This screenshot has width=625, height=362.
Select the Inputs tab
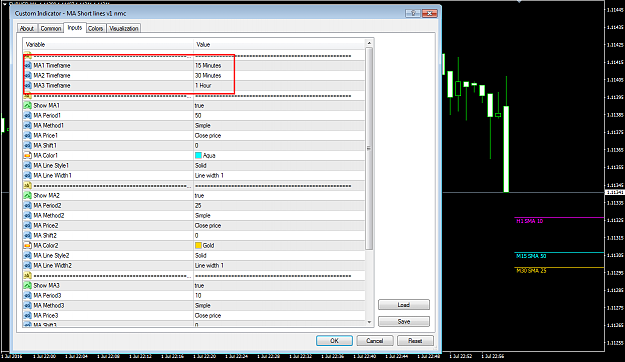(x=75, y=28)
